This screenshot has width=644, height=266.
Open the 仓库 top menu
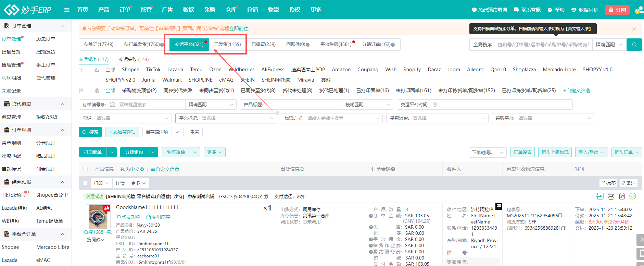(x=231, y=10)
